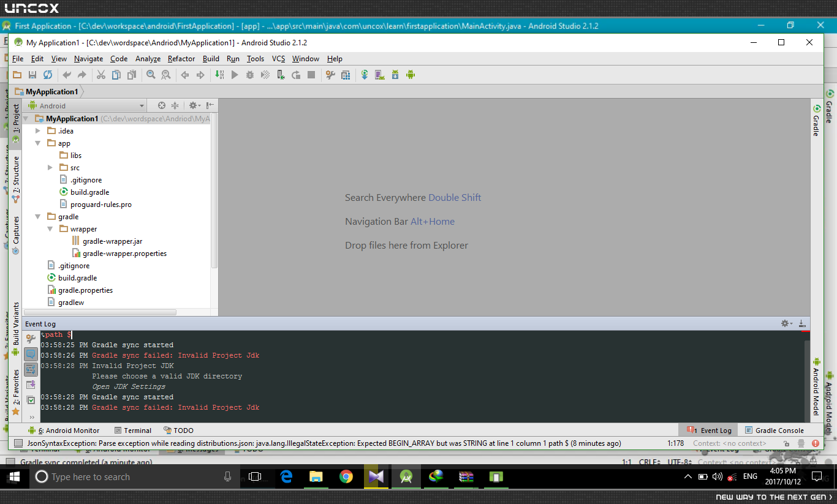Click the Redo arrow icon
Image resolution: width=837 pixels, height=504 pixels.
(82, 75)
